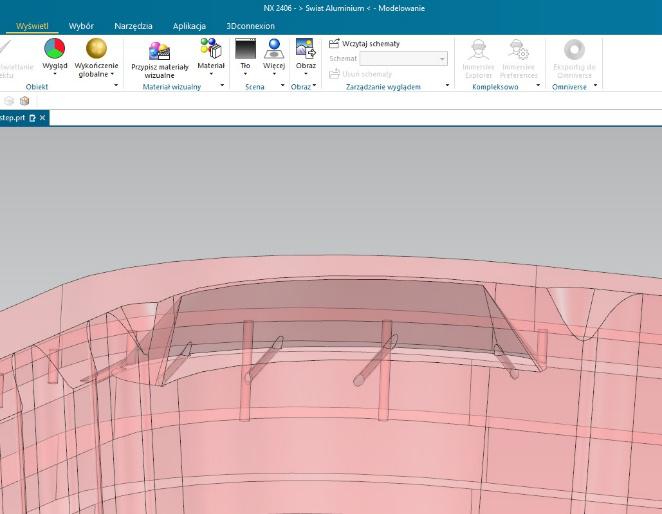
Task: Close the step.prt document tab
Action: 43,118
